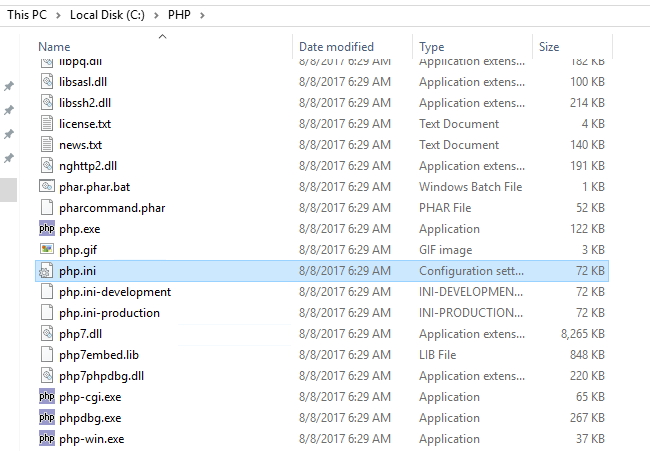Click the PHAR File type text
Viewport: 650px width, 451px height.
tap(445, 208)
